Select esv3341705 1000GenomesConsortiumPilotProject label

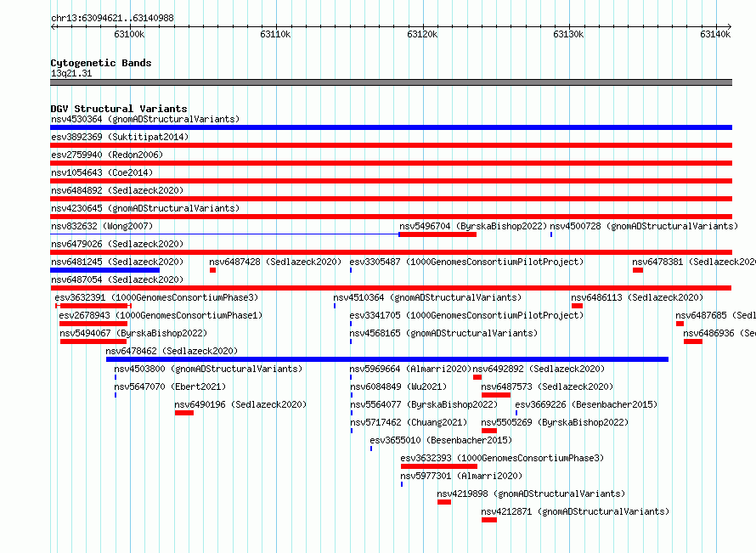[466, 315]
